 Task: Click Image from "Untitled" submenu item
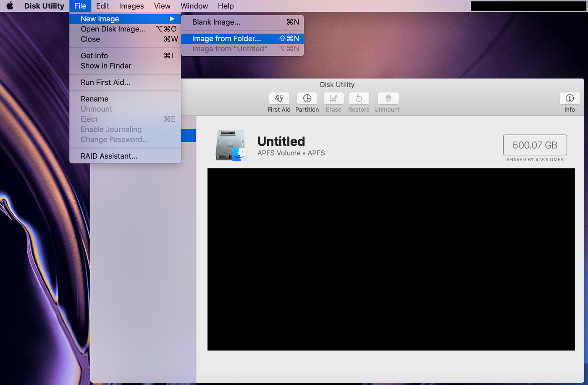pyautogui.click(x=242, y=49)
